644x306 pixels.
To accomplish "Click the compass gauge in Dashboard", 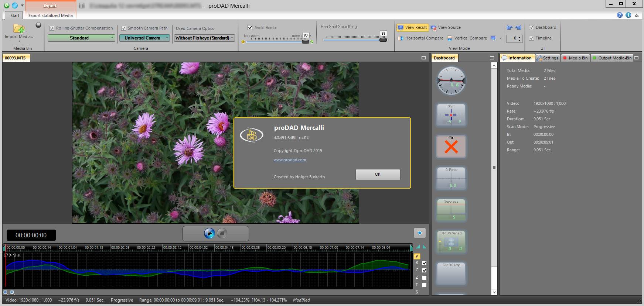I will pyautogui.click(x=451, y=81).
